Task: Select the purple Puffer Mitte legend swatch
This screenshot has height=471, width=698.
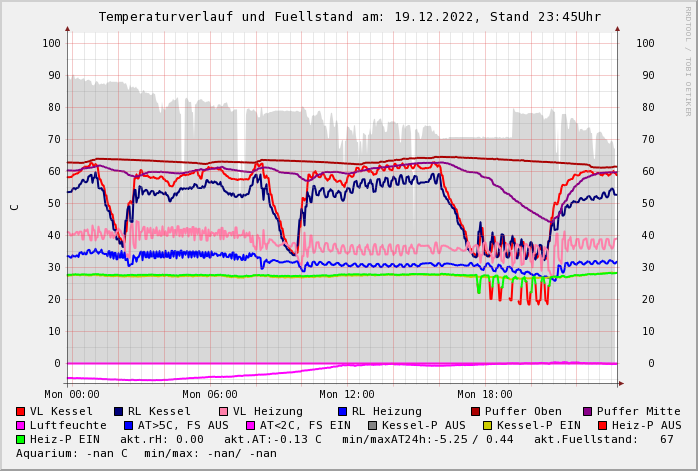Action: (588, 412)
